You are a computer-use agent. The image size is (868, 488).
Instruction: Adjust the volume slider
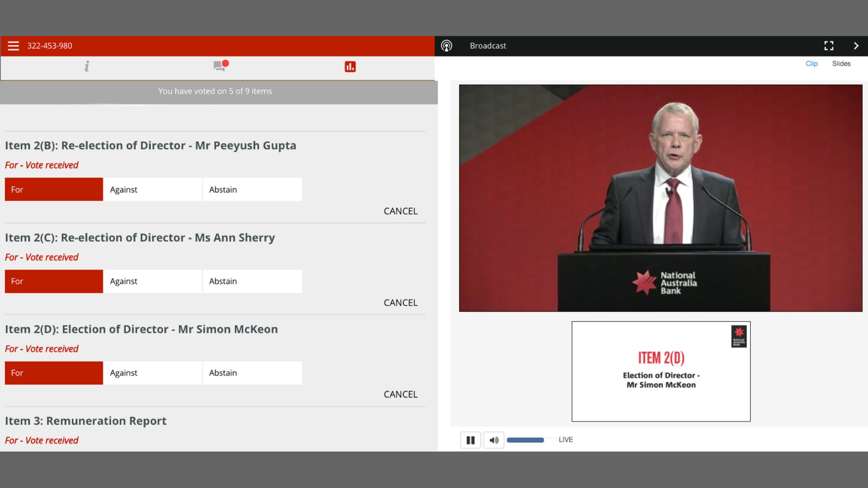pos(531,440)
